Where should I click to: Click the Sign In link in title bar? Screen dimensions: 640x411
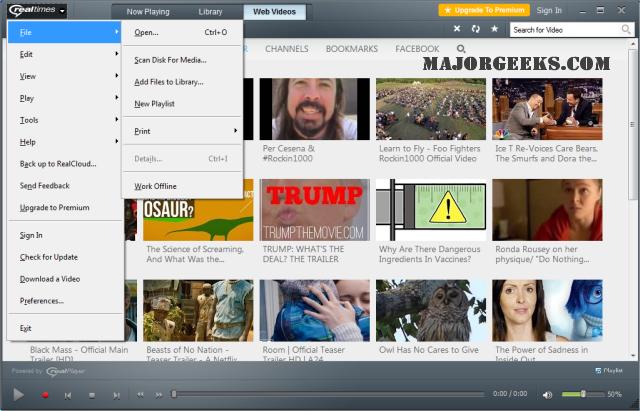tap(549, 11)
